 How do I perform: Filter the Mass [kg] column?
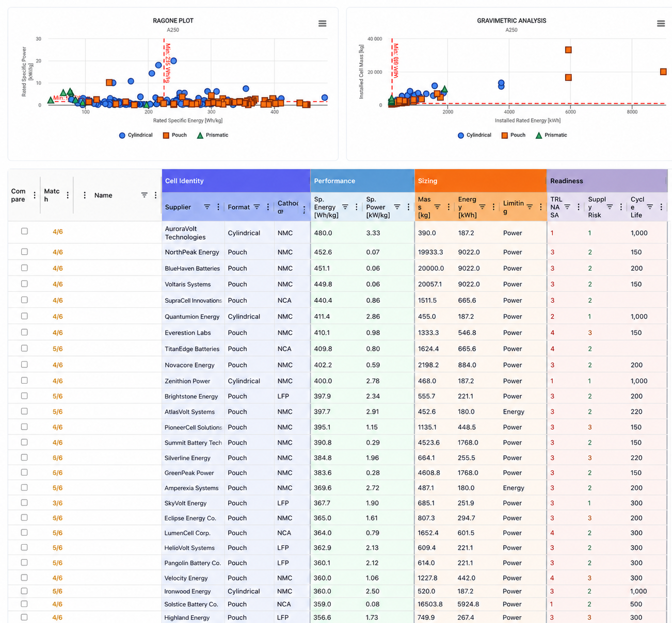[437, 207]
